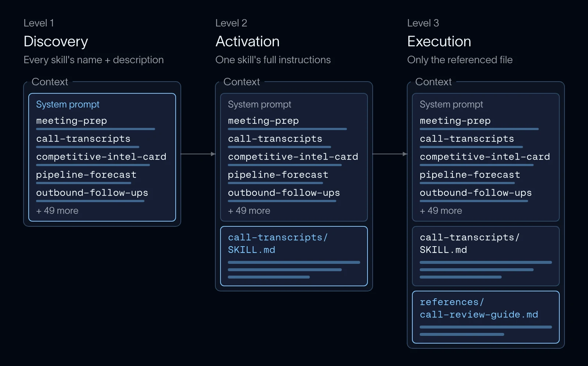The image size is (588, 366).
Task: Click "call-transcripts" in the Discovery context
Action: (x=83, y=139)
